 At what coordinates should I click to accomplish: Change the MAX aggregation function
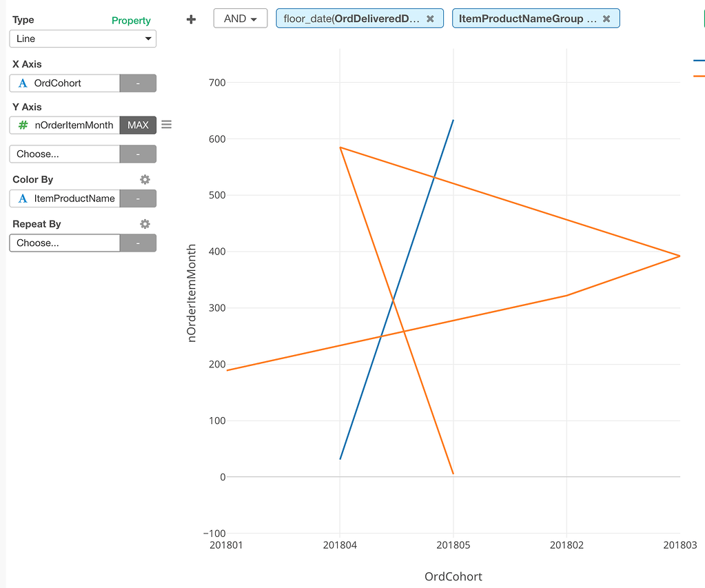[138, 125]
